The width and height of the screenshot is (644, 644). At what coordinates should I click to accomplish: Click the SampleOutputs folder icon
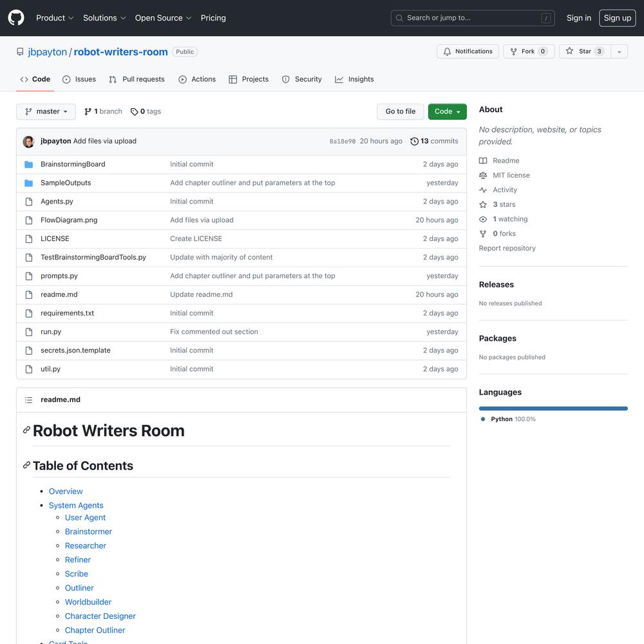coord(29,183)
